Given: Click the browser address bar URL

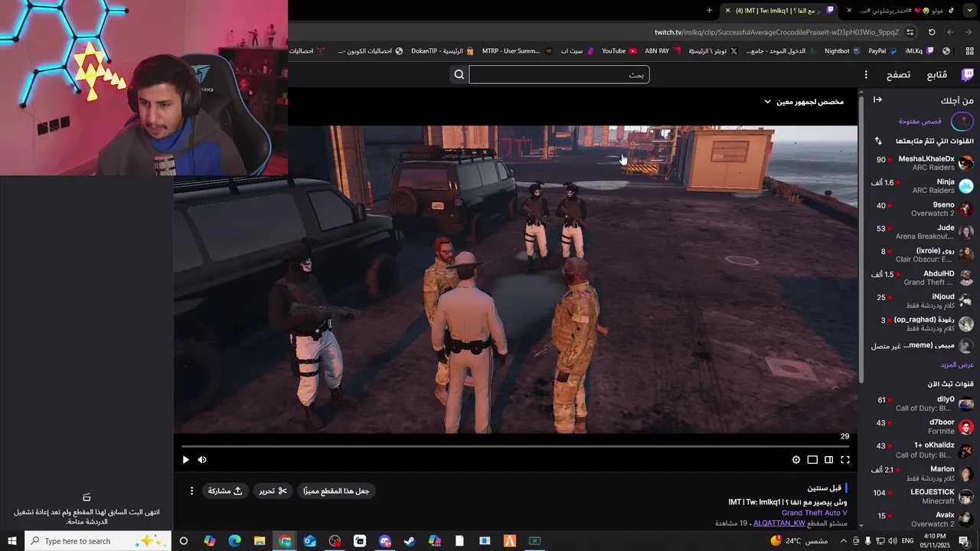Looking at the screenshot, I should (776, 32).
